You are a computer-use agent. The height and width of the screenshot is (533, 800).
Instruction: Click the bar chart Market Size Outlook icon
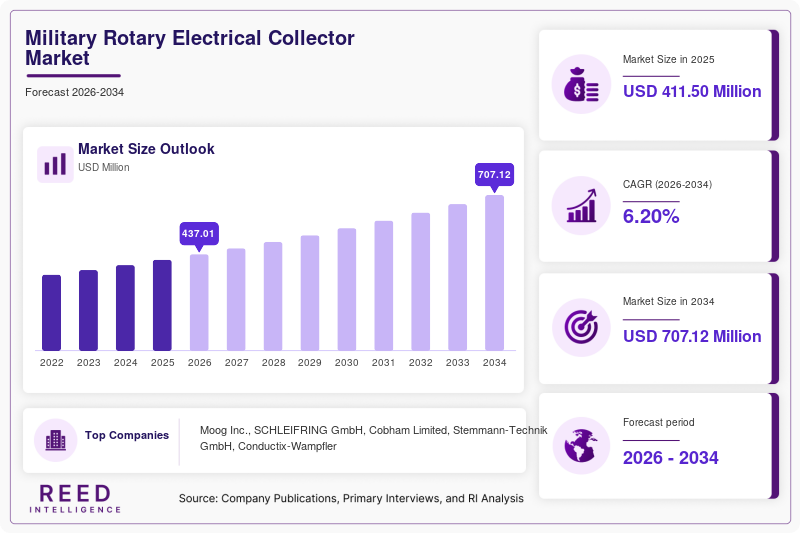click(55, 164)
